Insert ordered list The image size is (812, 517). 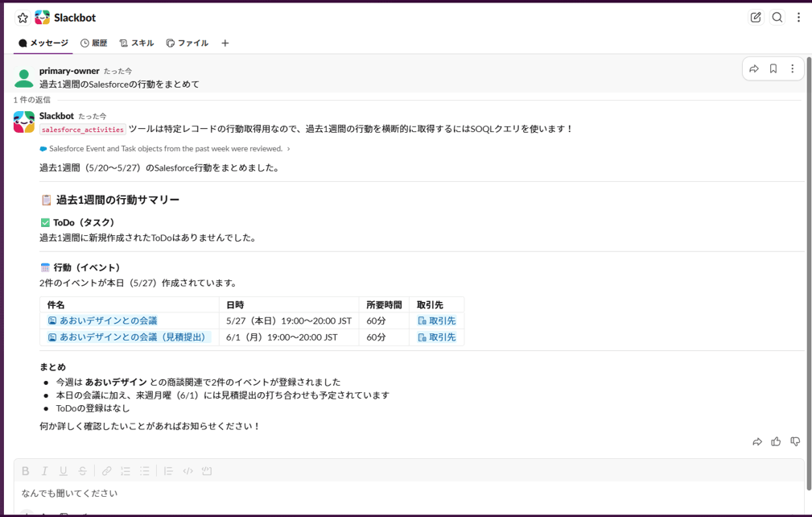(126, 471)
